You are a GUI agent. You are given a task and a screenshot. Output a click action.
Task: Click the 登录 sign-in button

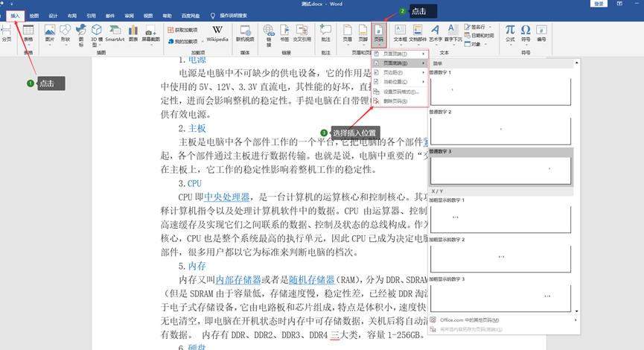coord(599,4)
